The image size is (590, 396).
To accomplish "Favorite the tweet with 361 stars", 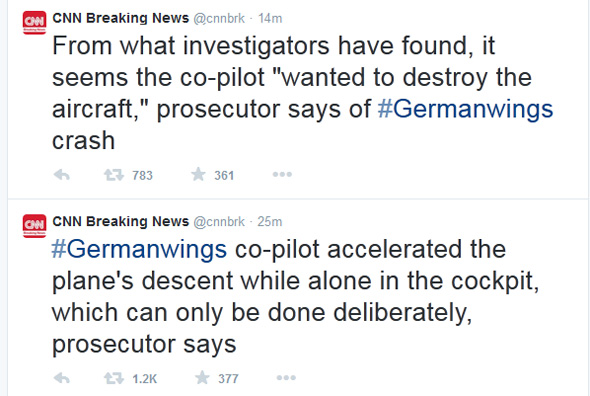I will point(198,174).
